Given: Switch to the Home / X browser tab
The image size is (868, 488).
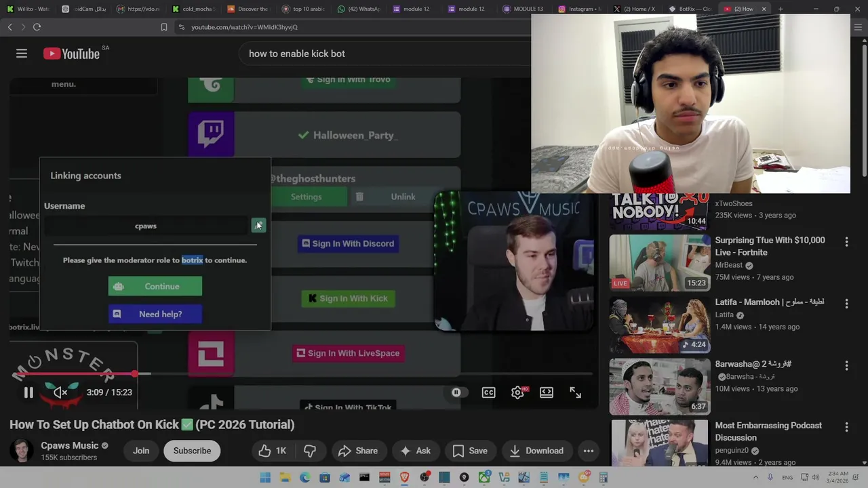Looking at the screenshot, I should [634, 9].
